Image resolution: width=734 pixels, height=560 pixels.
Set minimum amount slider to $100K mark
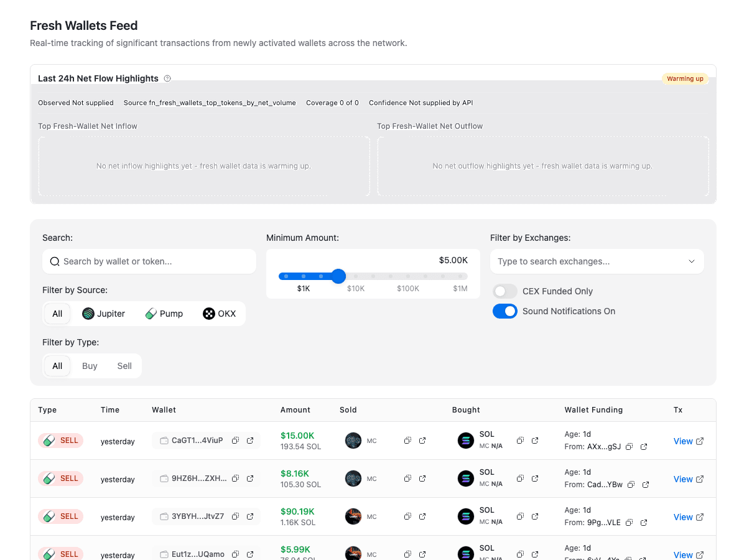[407, 276]
